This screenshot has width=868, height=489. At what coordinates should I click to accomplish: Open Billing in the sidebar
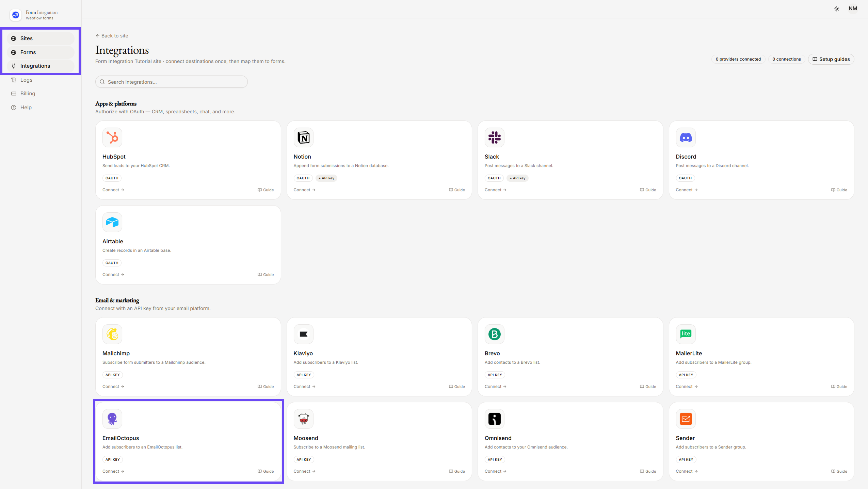(x=41, y=94)
